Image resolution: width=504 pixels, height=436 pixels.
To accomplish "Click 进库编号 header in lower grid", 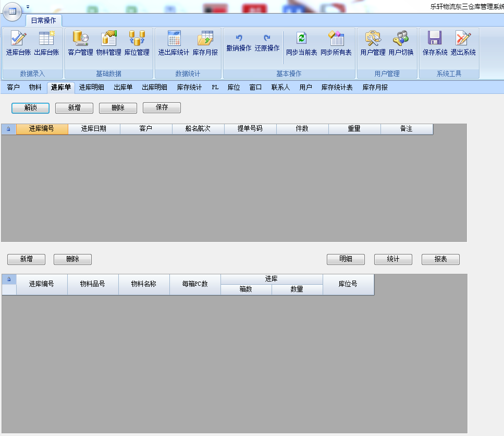I will 42,284.
